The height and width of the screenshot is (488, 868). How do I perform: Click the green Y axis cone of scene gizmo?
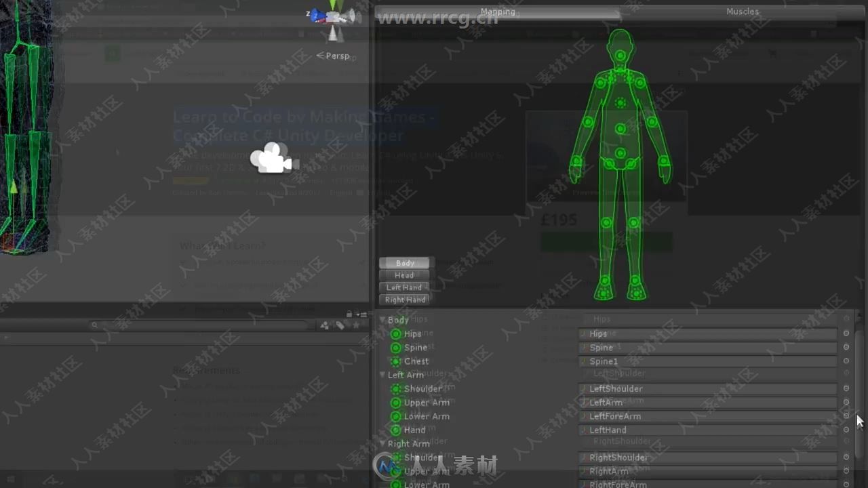pos(334,5)
